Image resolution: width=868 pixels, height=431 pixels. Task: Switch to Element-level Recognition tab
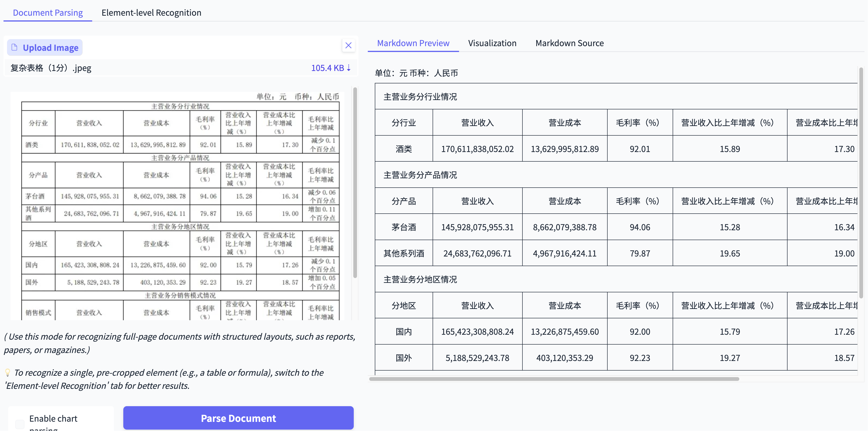click(x=151, y=13)
